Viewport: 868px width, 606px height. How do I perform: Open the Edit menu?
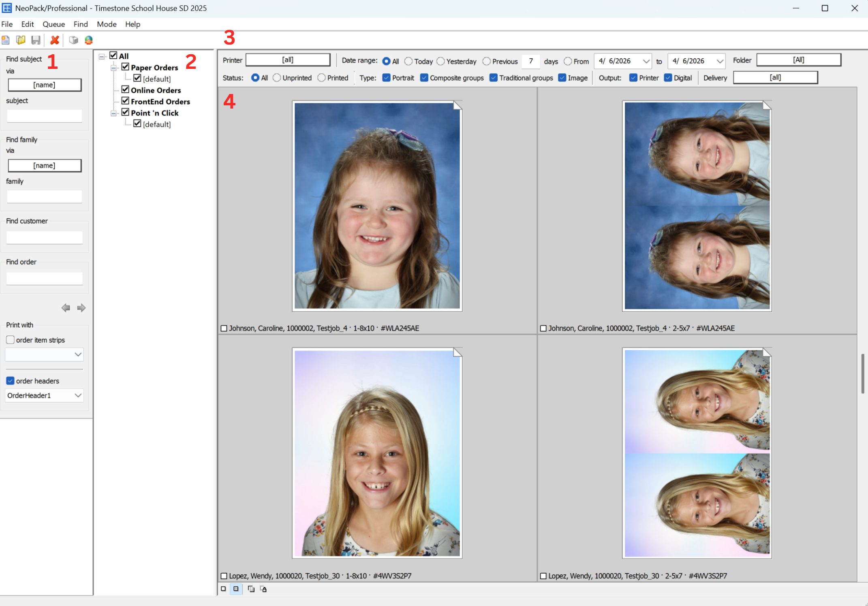point(28,24)
